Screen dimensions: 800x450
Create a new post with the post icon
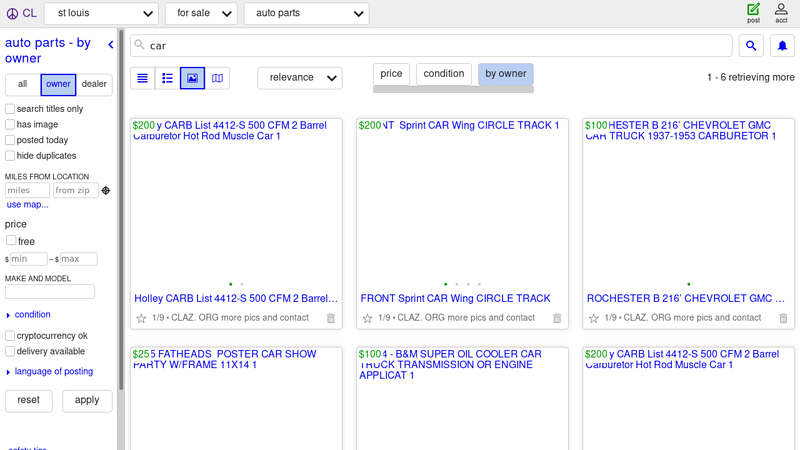coord(754,13)
